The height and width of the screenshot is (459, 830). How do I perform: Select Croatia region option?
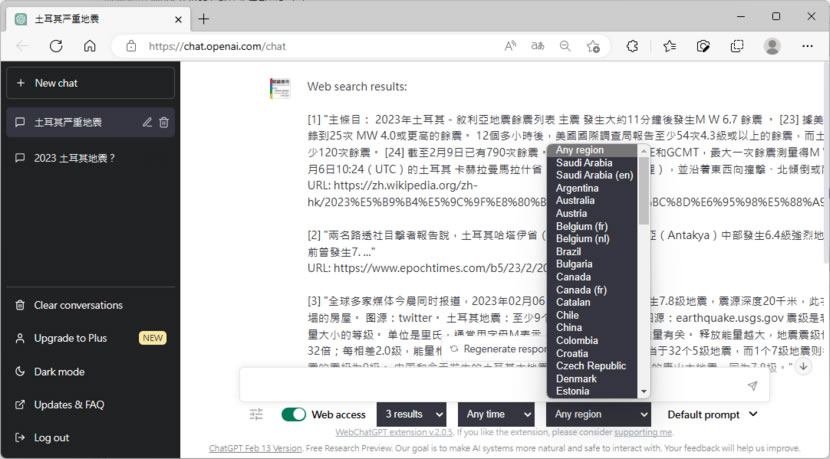[x=594, y=353]
